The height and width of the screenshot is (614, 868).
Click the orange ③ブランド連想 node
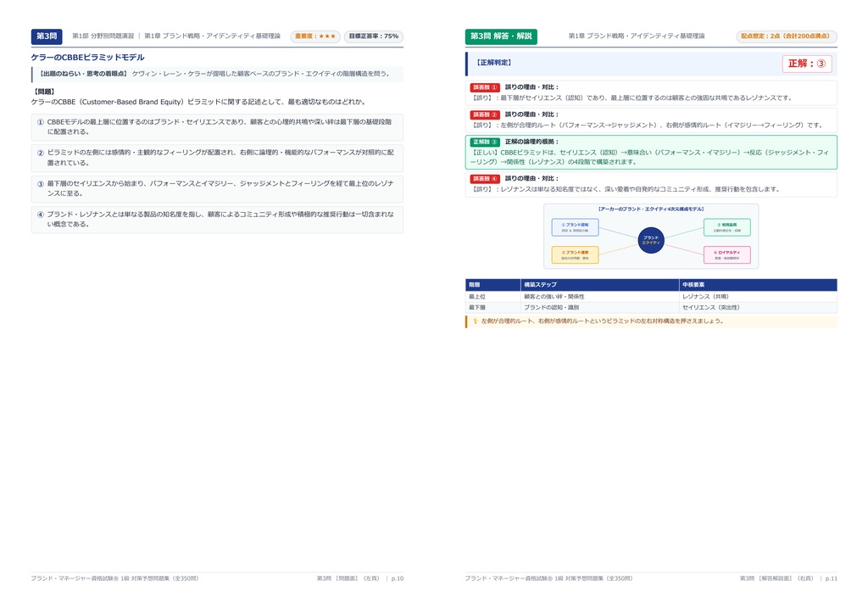coord(576,254)
